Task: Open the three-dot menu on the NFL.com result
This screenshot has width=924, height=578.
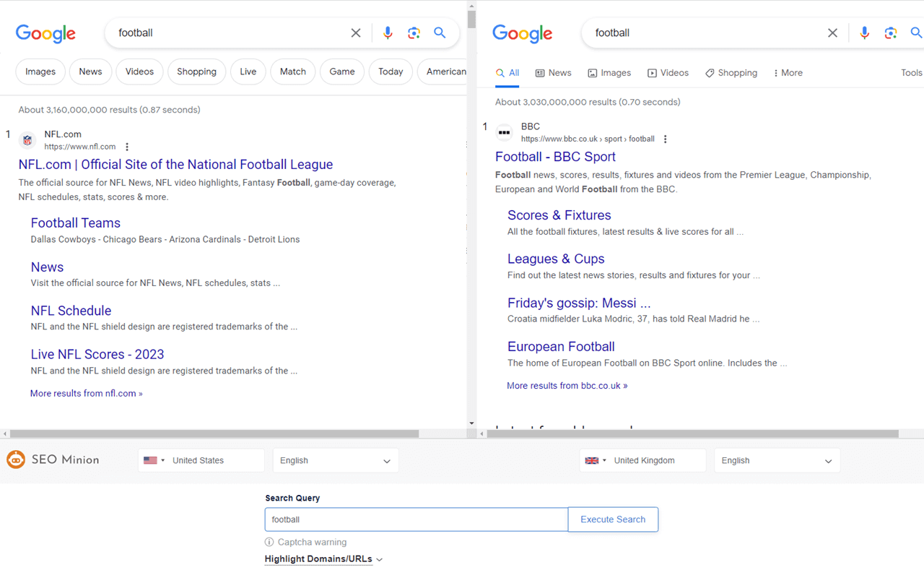Action: click(126, 146)
